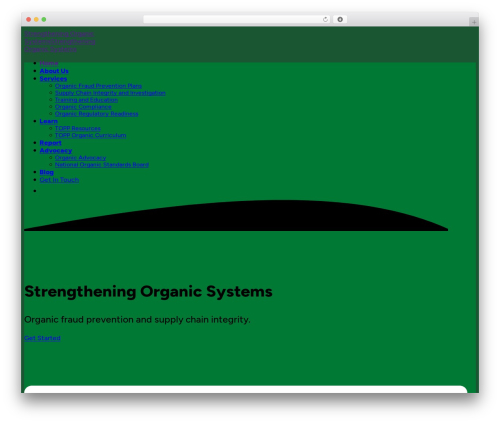The width and height of the screenshot is (500, 423).
Task: Open the Strengthening Organic Systems logo link
Action: [x=60, y=41]
